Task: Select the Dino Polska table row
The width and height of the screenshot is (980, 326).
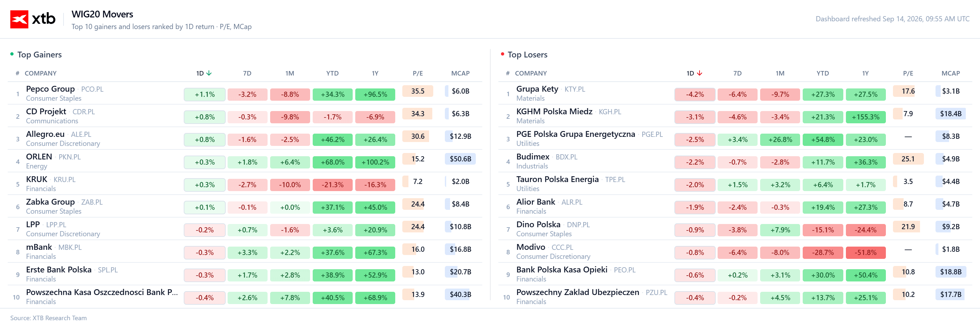Action: (735, 229)
